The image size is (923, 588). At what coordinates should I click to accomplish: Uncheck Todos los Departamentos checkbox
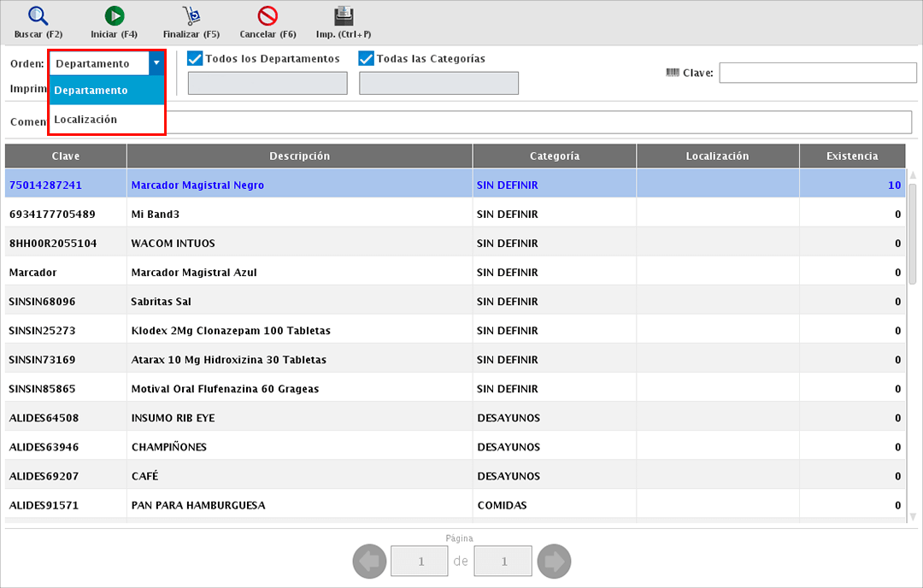coord(195,59)
